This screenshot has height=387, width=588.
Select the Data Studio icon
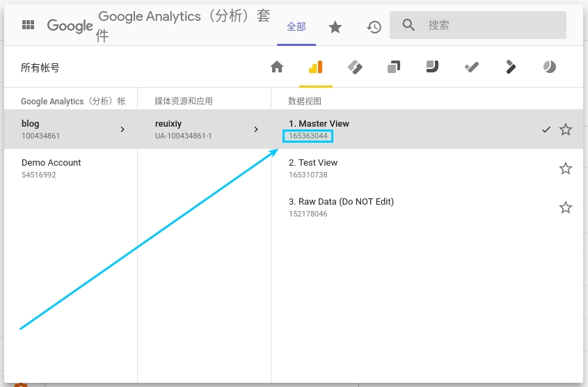[432, 67]
